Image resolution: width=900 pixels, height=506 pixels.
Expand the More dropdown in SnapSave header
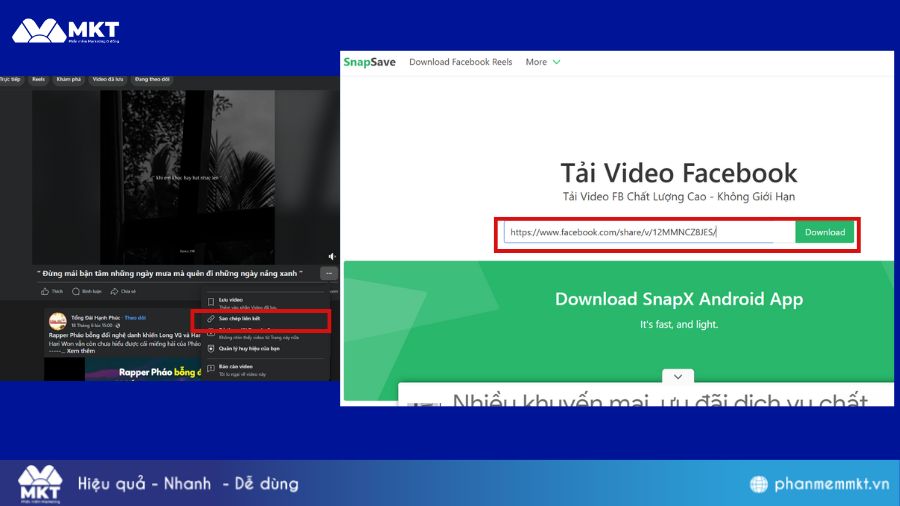pos(542,62)
